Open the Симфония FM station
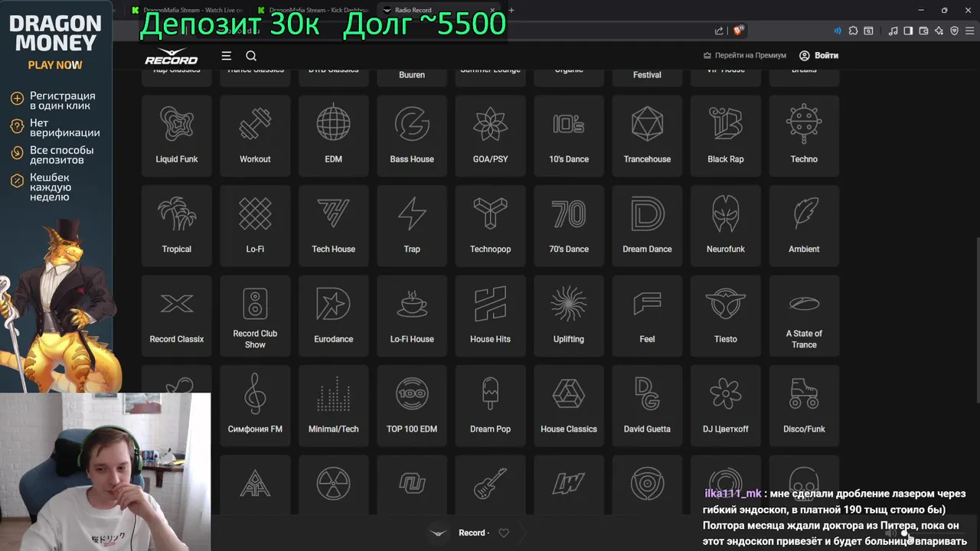 point(255,406)
